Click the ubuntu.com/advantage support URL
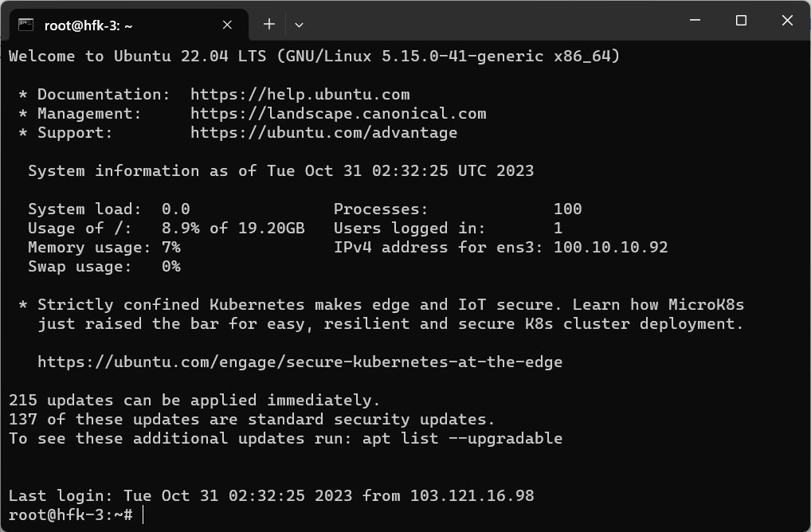 tap(323, 133)
